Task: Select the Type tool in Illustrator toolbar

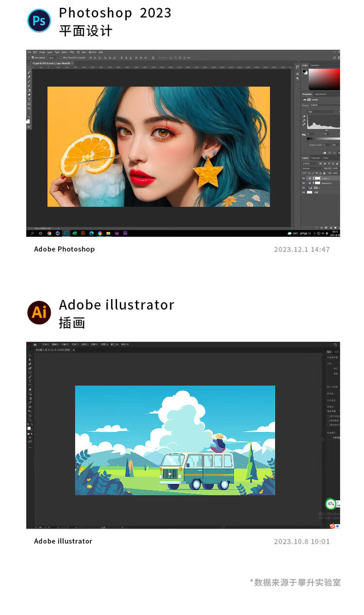Action: [30, 381]
